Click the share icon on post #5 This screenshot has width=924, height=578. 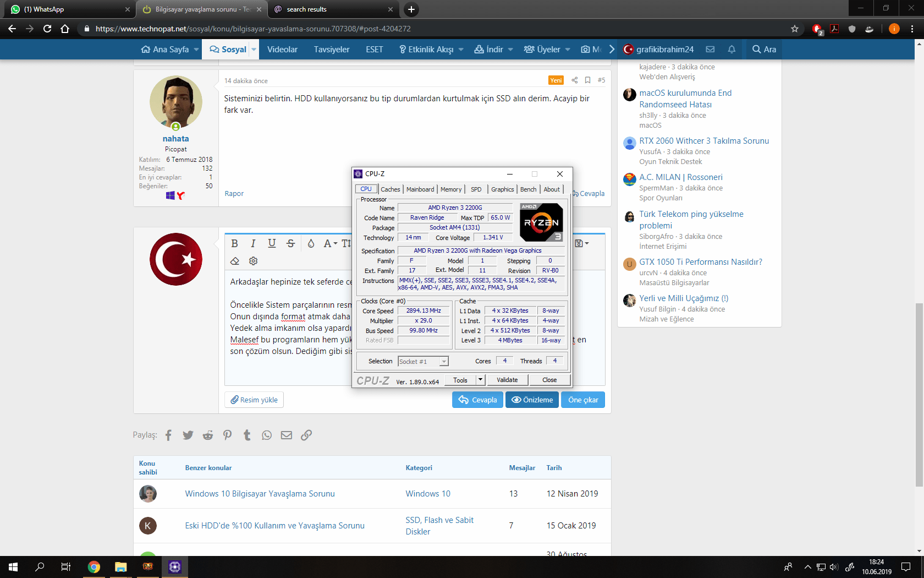coord(575,80)
